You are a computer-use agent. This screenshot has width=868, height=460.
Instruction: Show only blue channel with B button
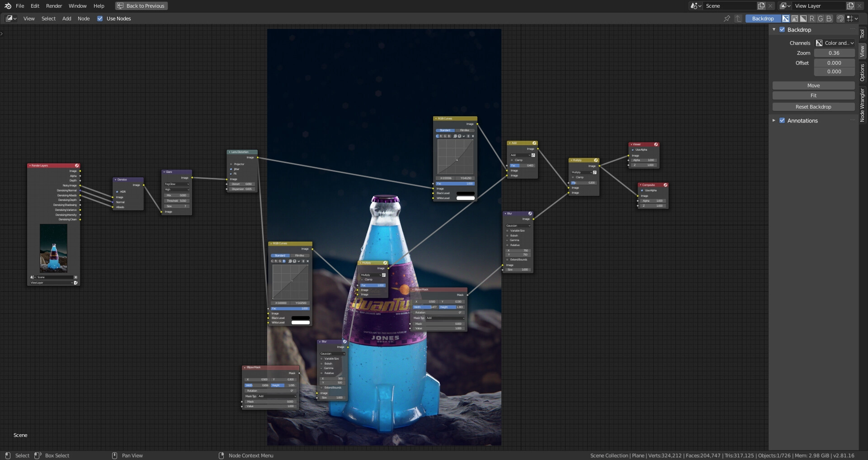click(x=829, y=19)
